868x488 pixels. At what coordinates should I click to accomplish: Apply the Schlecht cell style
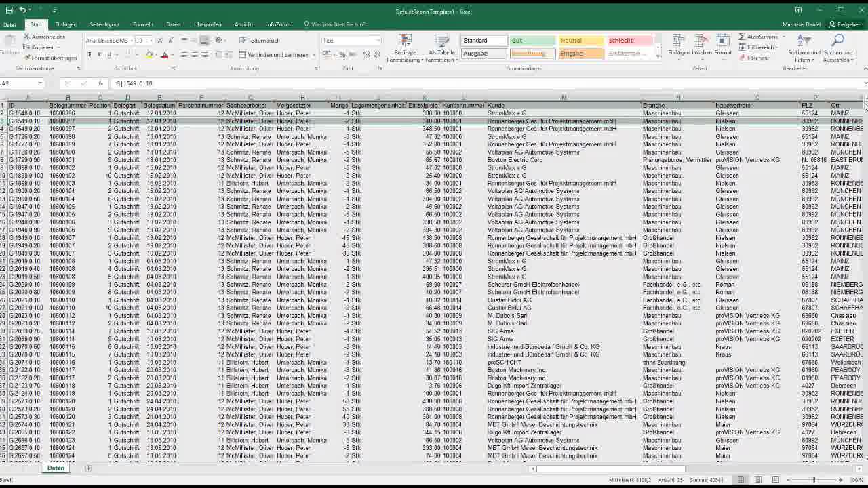(x=630, y=41)
